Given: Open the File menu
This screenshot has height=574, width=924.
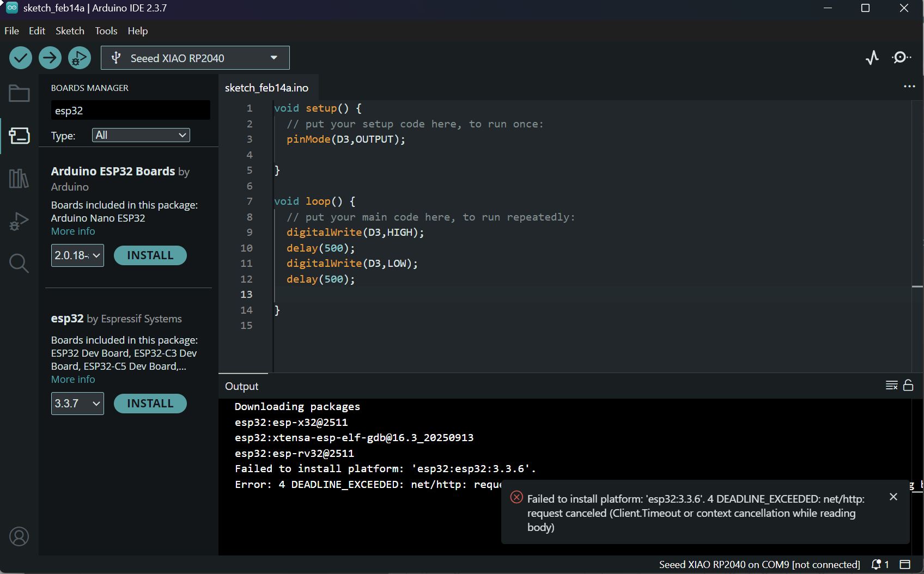Looking at the screenshot, I should [x=11, y=31].
